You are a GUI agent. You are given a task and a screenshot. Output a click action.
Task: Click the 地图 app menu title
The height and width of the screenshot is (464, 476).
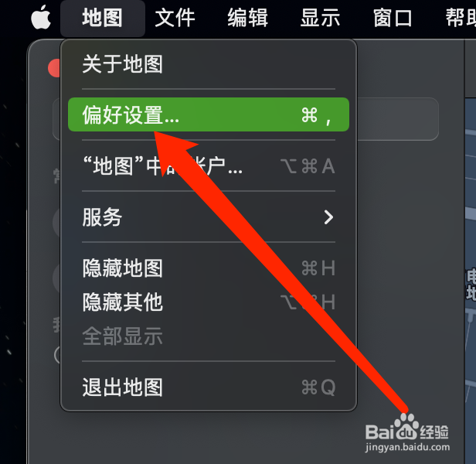(x=103, y=18)
